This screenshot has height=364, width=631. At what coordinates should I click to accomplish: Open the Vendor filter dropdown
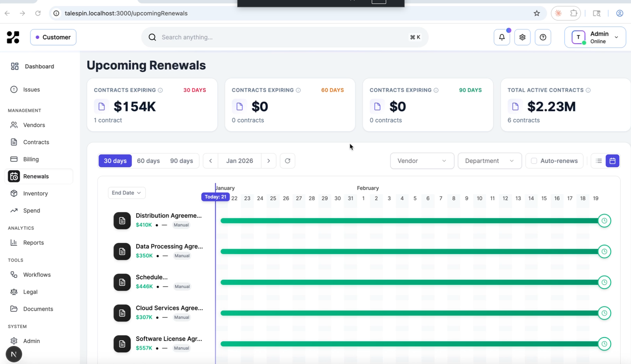point(422,161)
